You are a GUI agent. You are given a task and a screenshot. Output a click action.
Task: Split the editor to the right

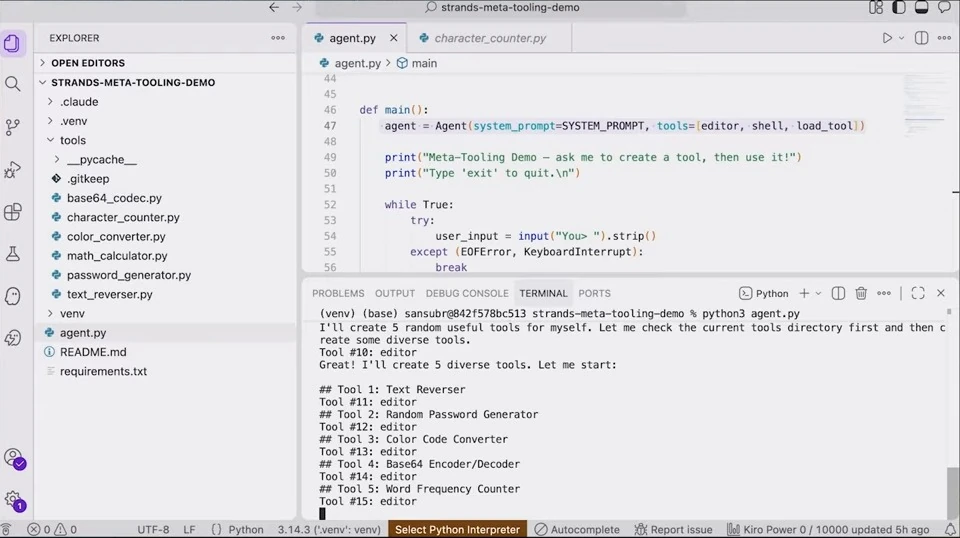coord(921,38)
